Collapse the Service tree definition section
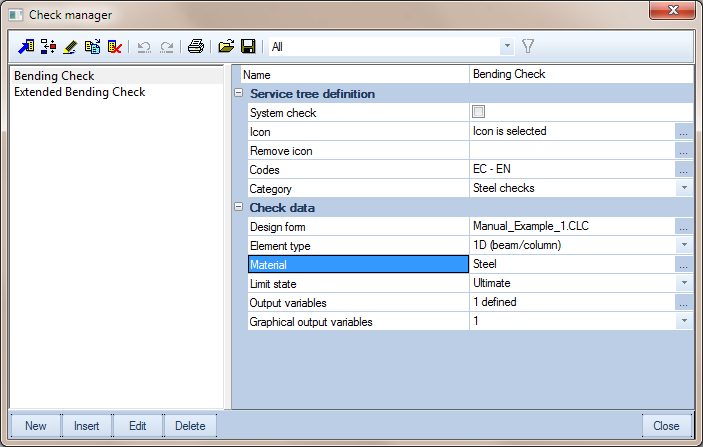This screenshot has width=703, height=447. click(x=239, y=93)
